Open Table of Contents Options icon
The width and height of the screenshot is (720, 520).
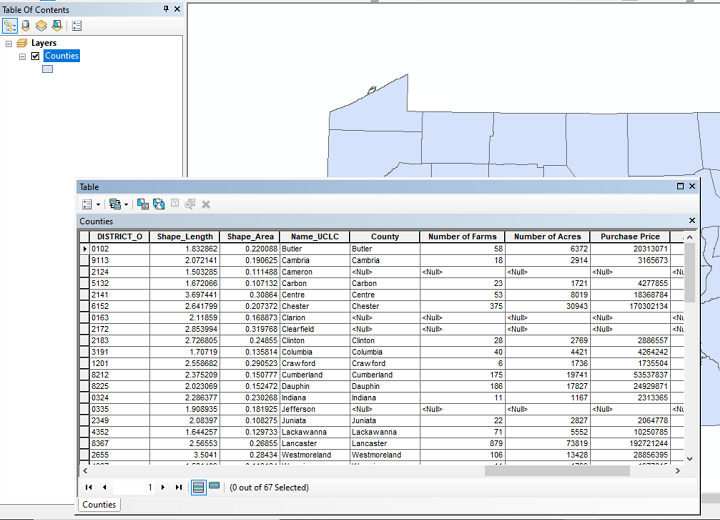(77, 25)
